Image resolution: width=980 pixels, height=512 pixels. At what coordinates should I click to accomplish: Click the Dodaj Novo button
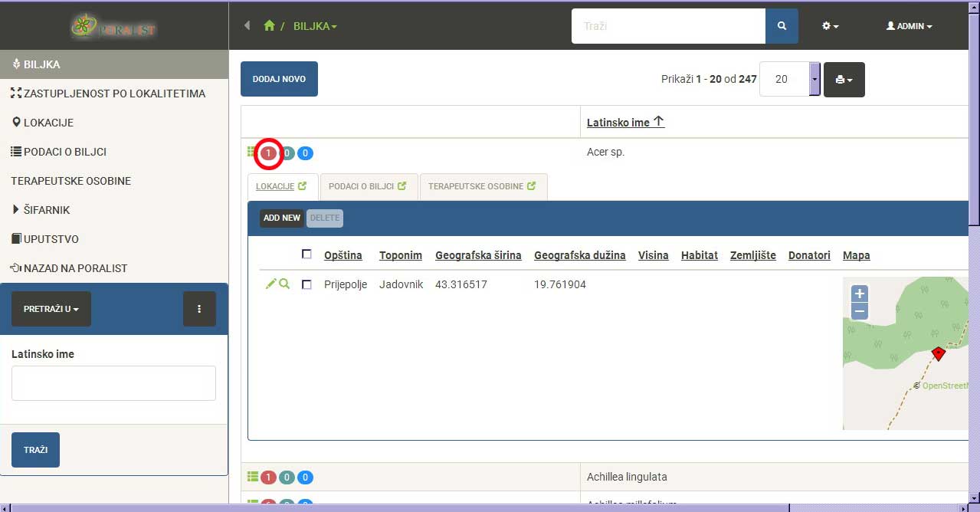(279, 79)
